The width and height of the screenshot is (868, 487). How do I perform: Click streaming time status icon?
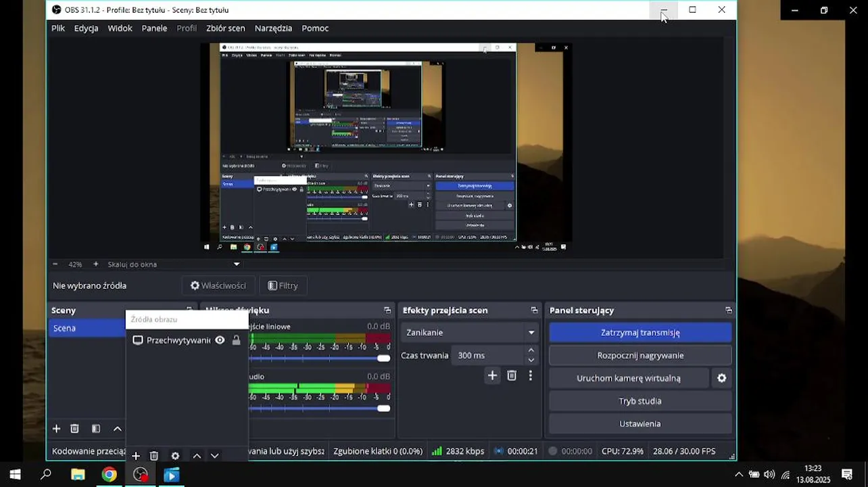[x=499, y=451]
